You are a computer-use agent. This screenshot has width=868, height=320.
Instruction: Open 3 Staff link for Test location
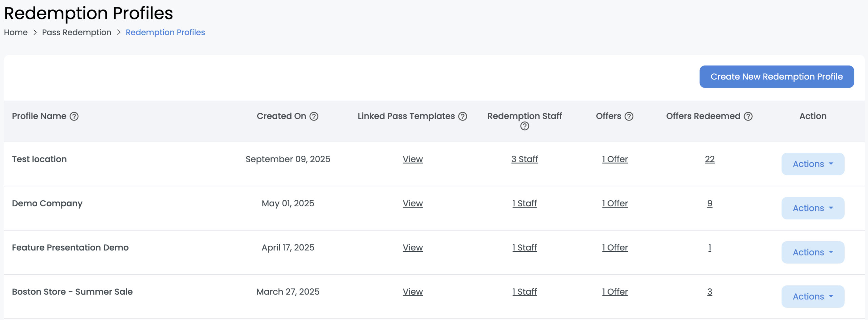(x=525, y=159)
